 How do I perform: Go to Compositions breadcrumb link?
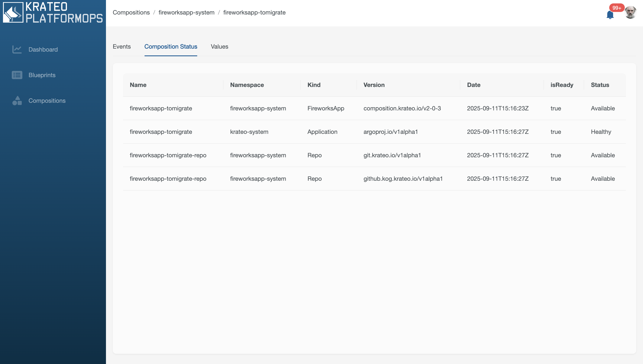coord(131,13)
